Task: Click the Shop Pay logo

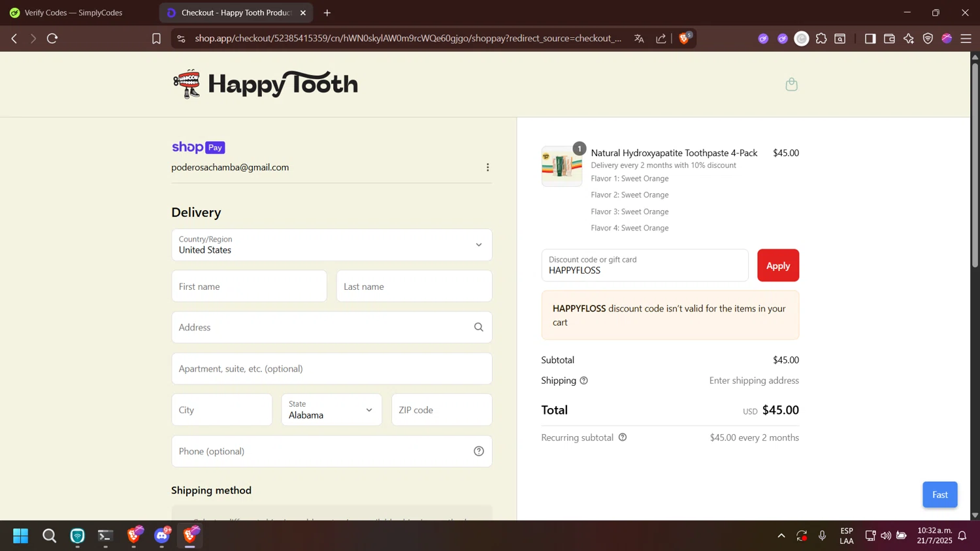Action: tap(199, 148)
